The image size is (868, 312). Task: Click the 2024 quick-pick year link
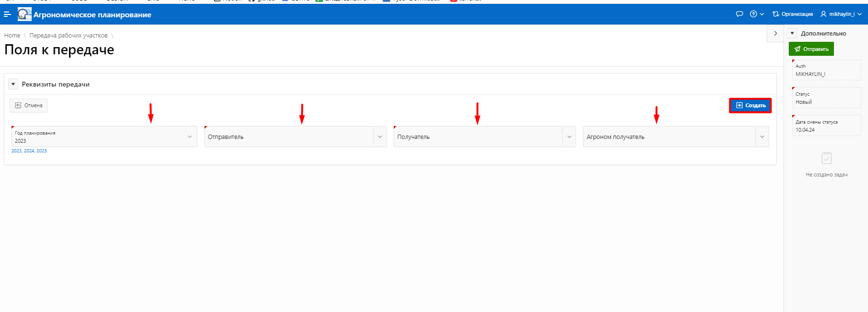coord(29,151)
